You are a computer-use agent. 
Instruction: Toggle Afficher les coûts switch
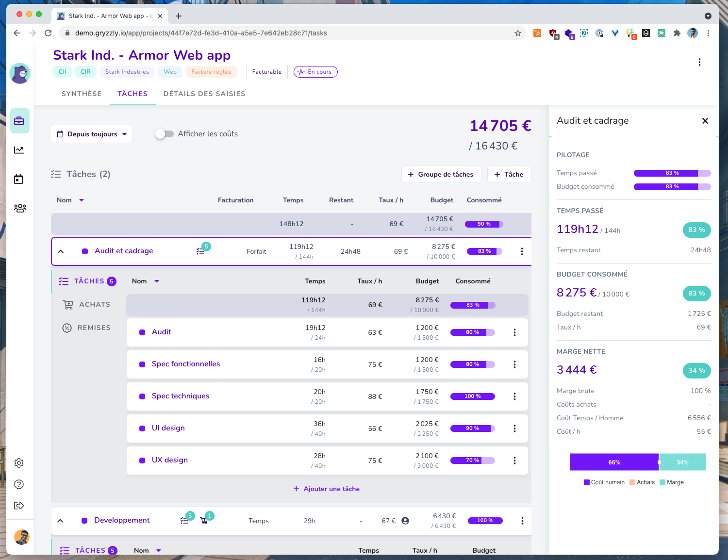[165, 134]
